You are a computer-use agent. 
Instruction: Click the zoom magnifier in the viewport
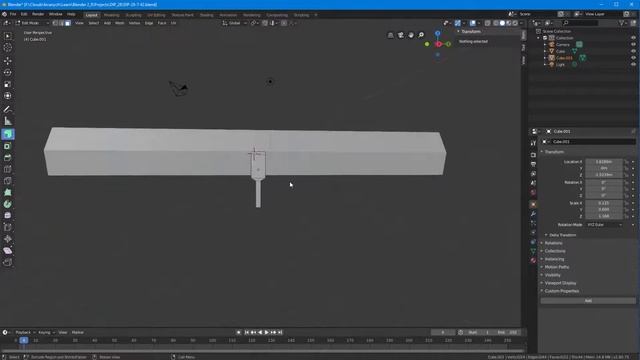tap(421, 35)
